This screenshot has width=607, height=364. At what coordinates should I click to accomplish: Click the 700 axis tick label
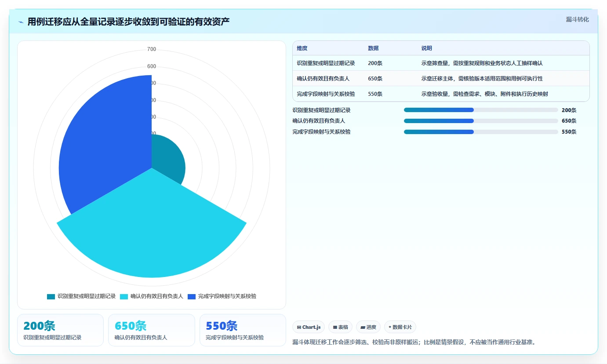(152, 49)
